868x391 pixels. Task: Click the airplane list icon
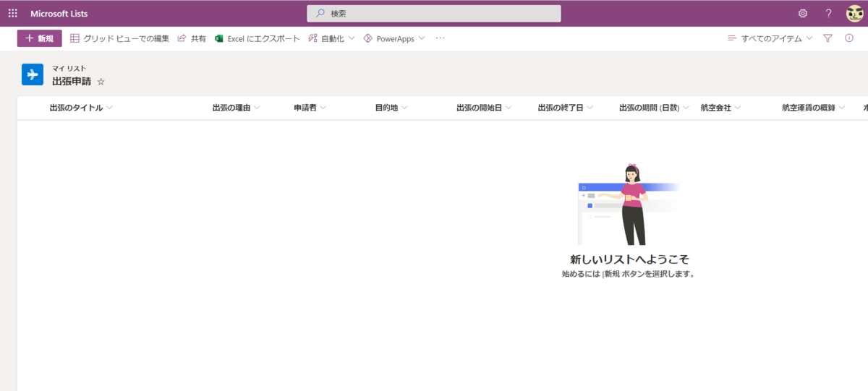point(33,75)
